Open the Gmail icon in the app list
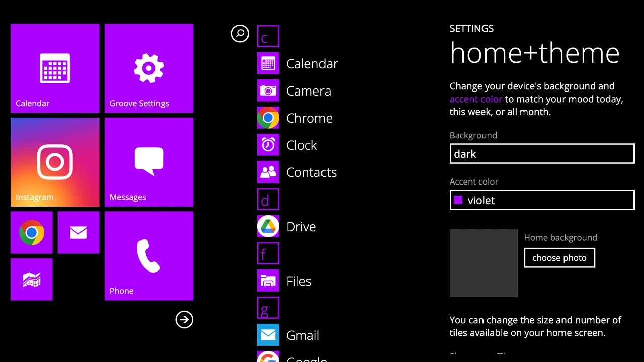 pos(268,335)
